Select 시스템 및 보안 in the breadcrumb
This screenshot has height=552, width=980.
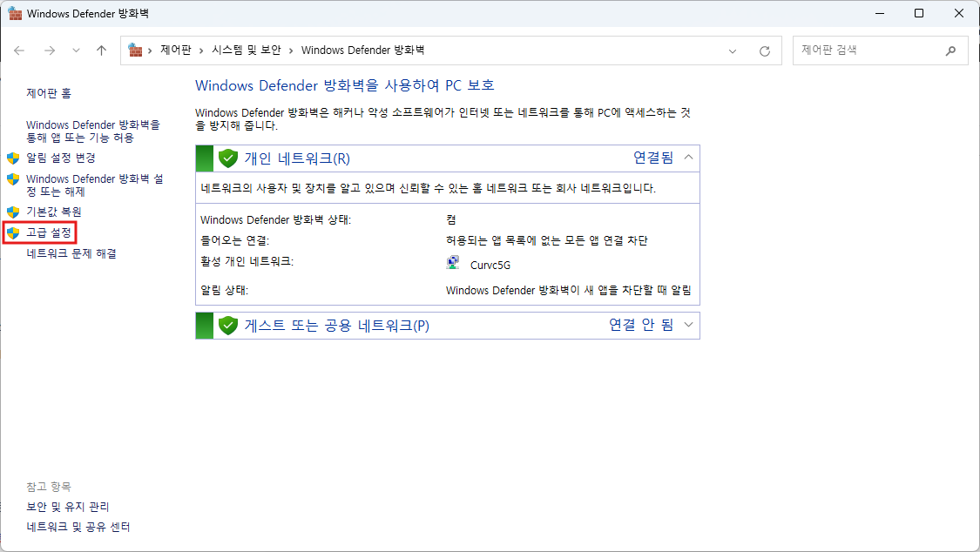tap(247, 50)
